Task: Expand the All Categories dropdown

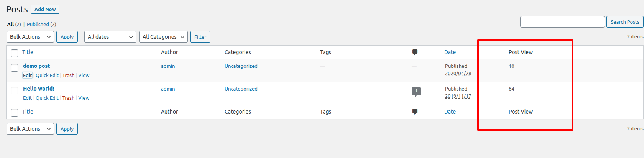Action: point(163,37)
